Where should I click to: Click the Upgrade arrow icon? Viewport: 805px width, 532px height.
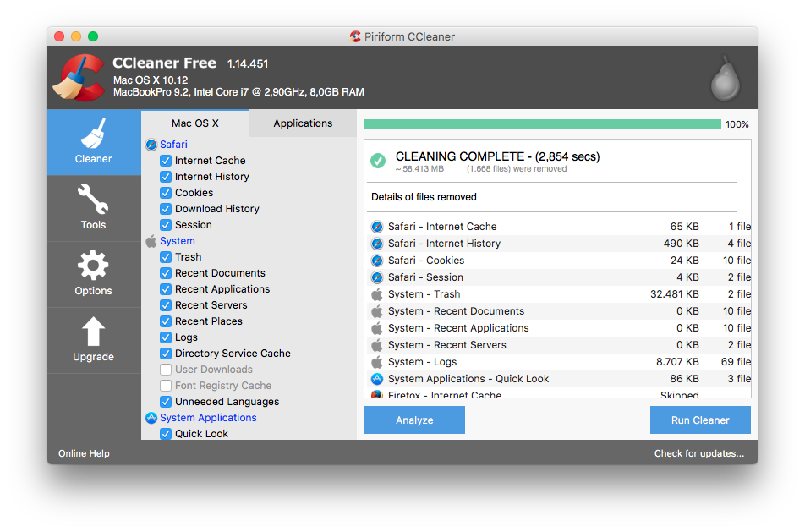pyautogui.click(x=93, y=332)
